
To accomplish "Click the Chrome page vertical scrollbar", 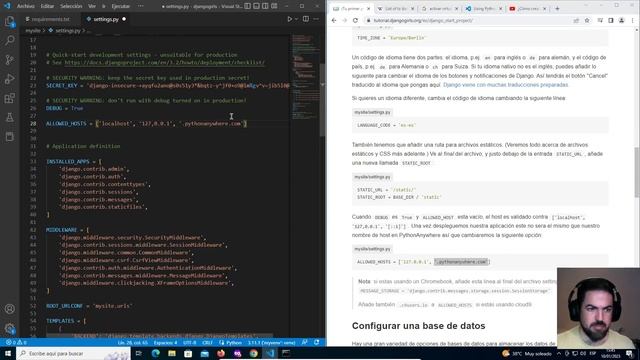I will 637,173.
